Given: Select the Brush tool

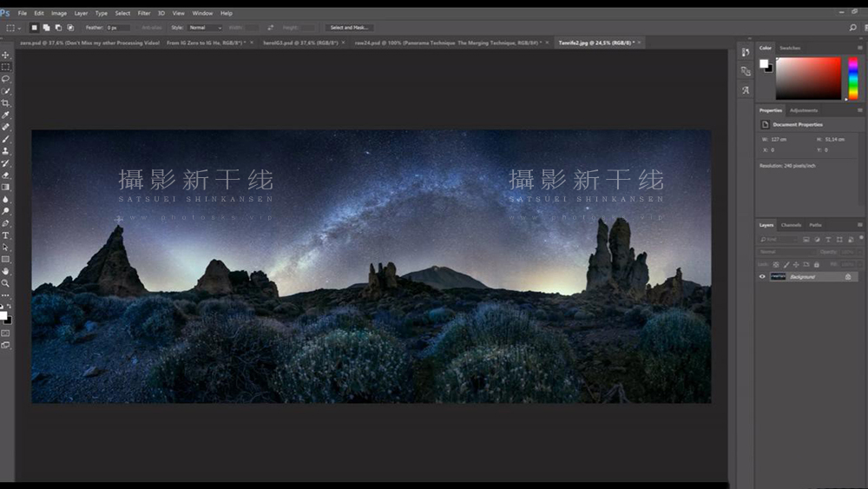Looking at the screenshot, I should [x=5, y=140].
